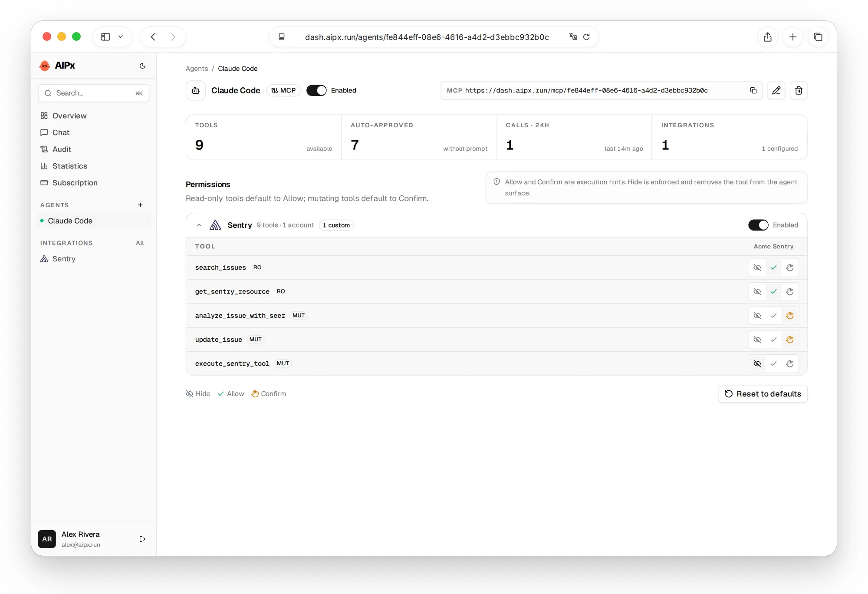868x594 pixels.
Task: Go back in browser history
Action: [x=153, y=37]
